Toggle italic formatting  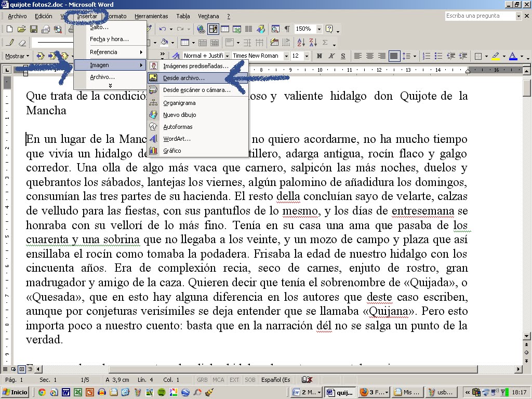pyautogui.click(x=331, y=56)
